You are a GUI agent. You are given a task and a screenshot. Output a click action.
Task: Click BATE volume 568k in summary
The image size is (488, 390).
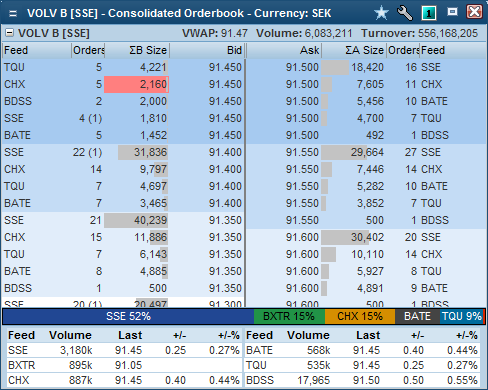pos(319,350)
